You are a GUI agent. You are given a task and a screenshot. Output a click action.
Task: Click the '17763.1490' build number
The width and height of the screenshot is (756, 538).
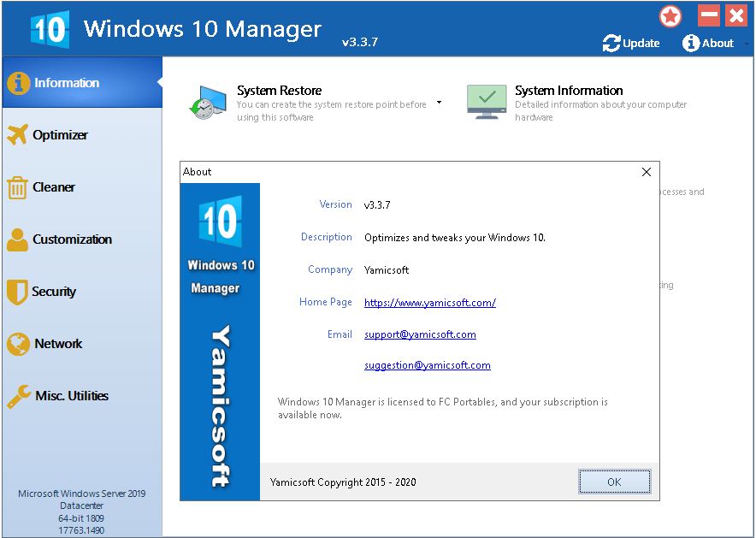tap(81, 530)
